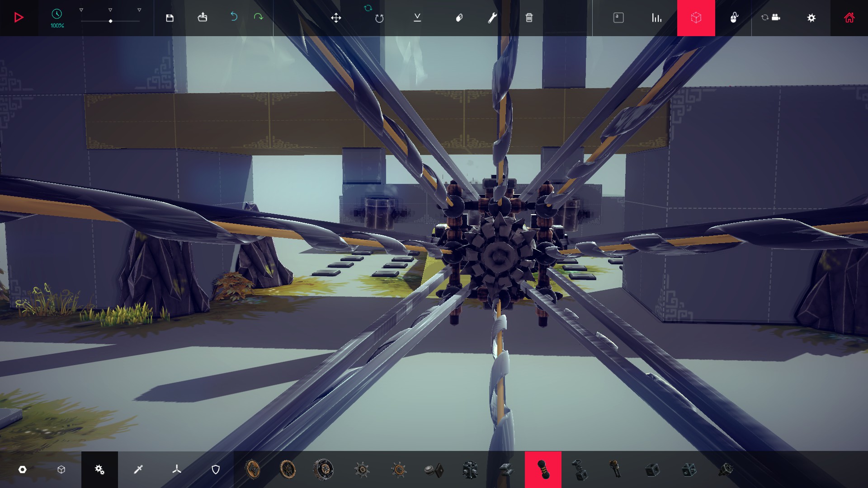This screenshot has height=488, width=868.
Task: Select the rotate tool
Action: click(x=379, y=18)
